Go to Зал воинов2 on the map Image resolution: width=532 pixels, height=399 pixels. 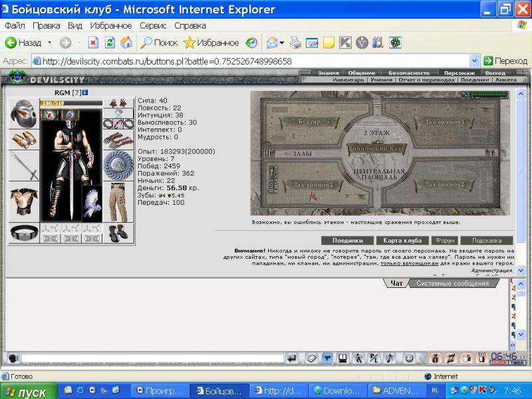444,184
